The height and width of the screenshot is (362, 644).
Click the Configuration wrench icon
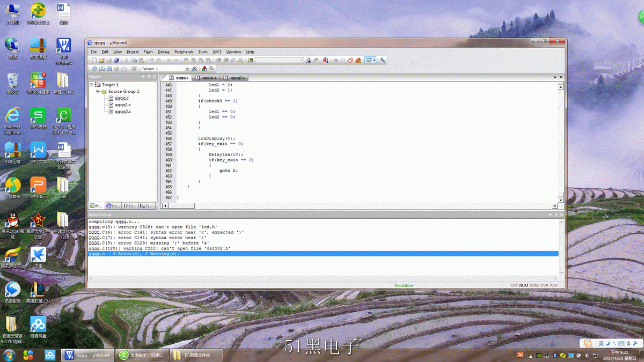pyautogui.click(x=383, y=61)
